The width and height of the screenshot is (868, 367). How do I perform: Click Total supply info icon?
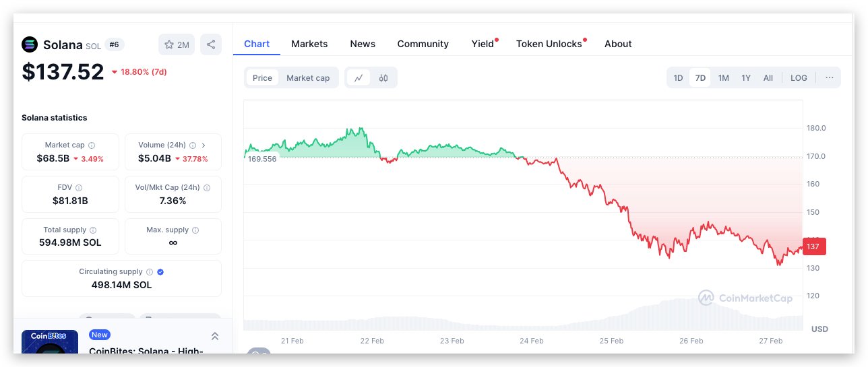coord(93,230)
